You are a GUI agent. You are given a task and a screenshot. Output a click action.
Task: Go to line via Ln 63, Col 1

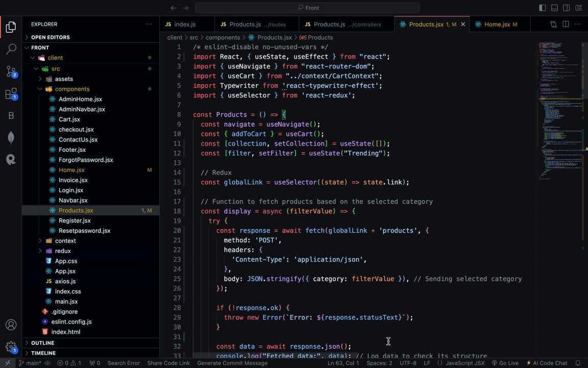tap(343, 363)
